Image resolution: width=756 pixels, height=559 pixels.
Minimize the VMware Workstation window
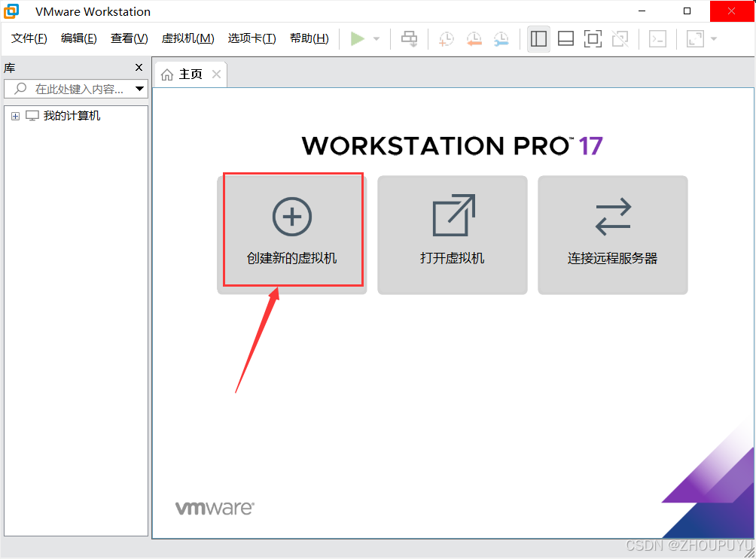642,11
